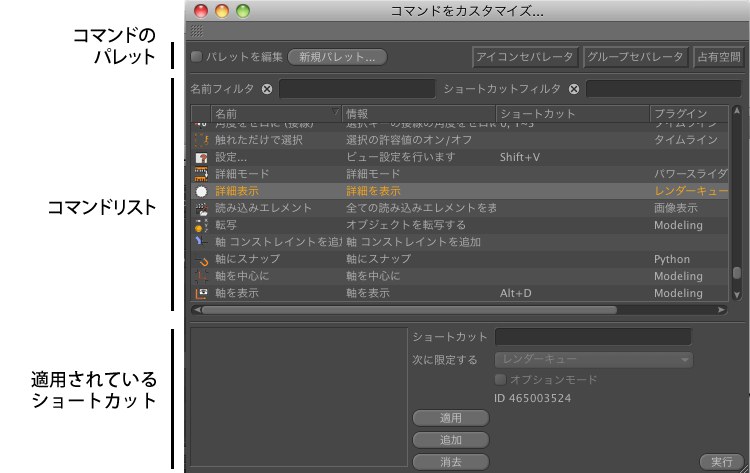Click the 設定... command icon
Screen dimensions: 750x473
[200, 158]
